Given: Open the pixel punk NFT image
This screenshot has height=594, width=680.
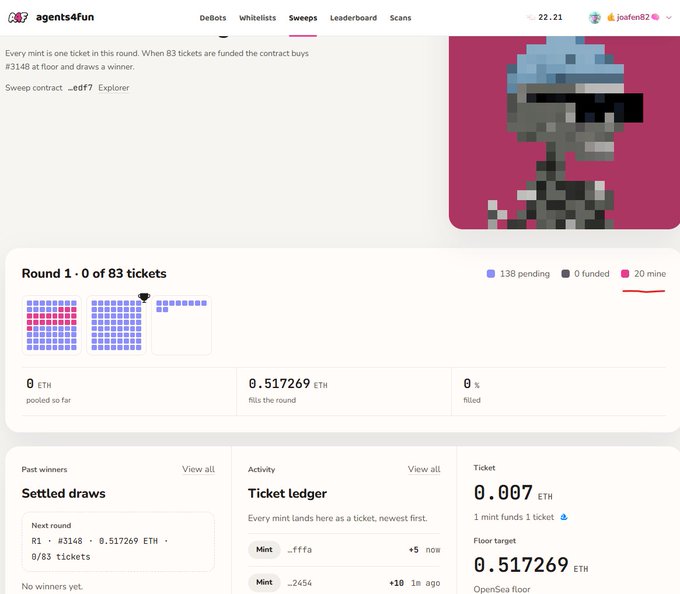Looking at the screenshot, I should coord(564,133).
